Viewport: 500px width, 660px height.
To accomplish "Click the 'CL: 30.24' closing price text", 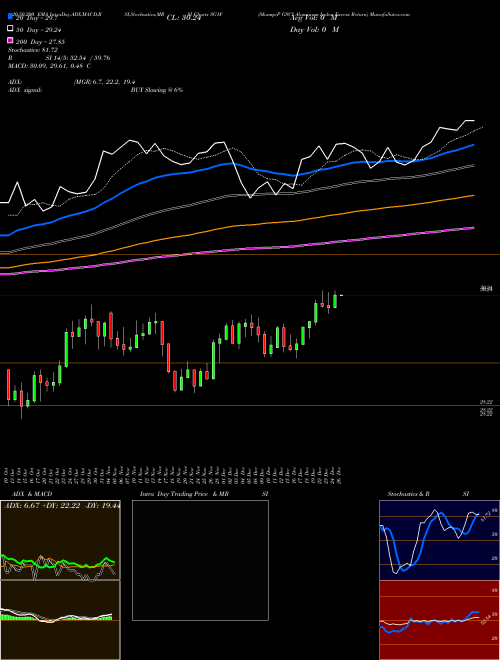I will (184, 18).
